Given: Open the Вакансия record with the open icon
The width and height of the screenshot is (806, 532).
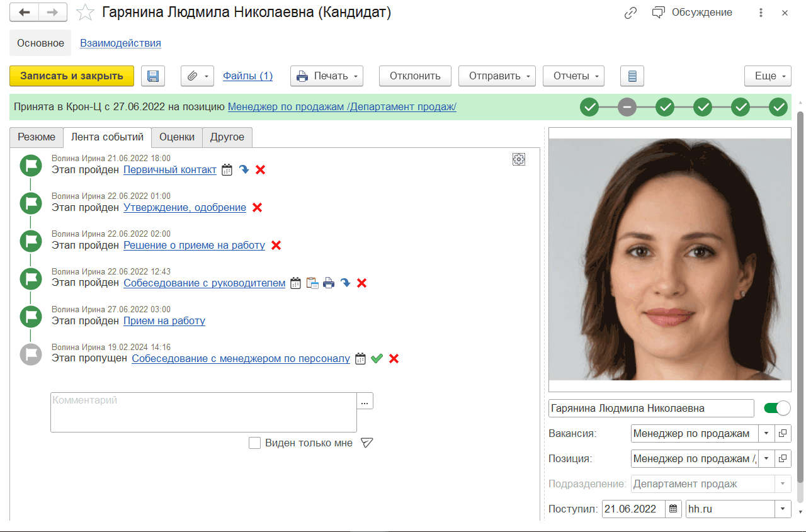Looking at the screenshot, I should pyautogui.click(x=783, y=434).
